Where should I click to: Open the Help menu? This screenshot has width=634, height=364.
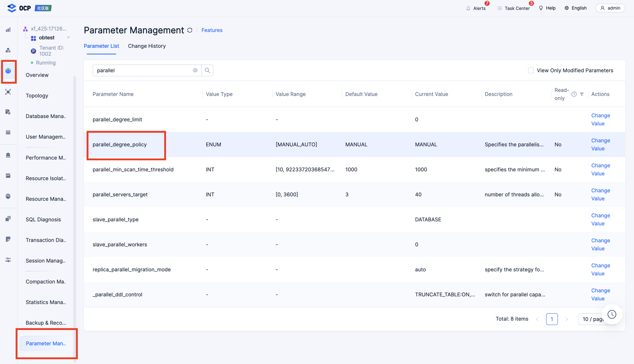[x=547, y=8]
